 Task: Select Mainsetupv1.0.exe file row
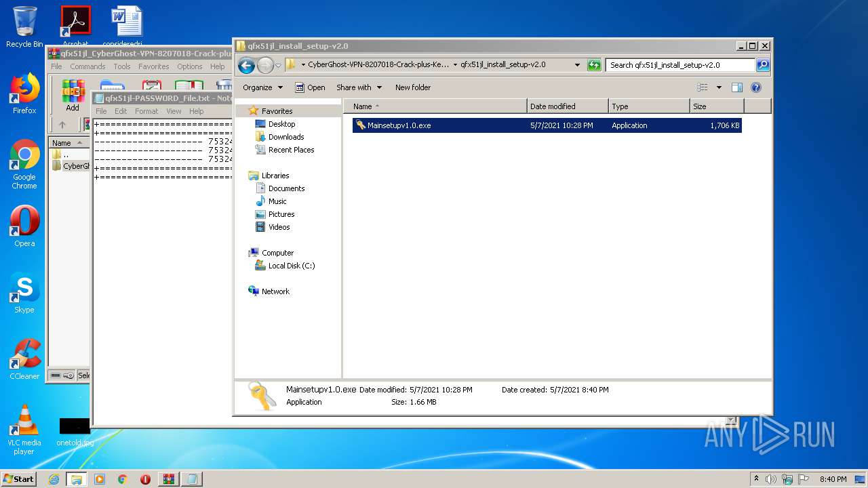pyautogui.click(x=547, y=125)
